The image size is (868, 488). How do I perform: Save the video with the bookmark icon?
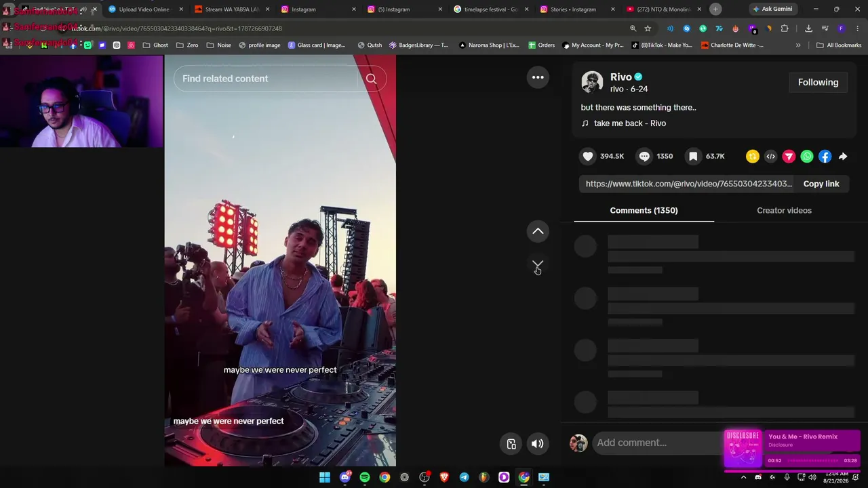[693, 157]
